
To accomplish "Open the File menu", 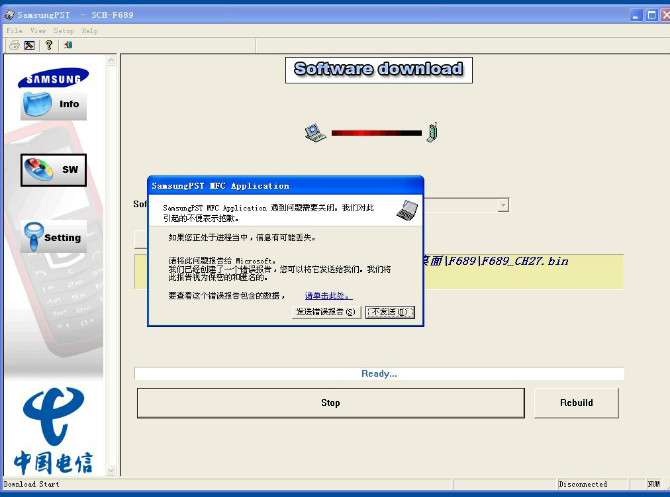I will pyautogui.click(x=14, y=31).
